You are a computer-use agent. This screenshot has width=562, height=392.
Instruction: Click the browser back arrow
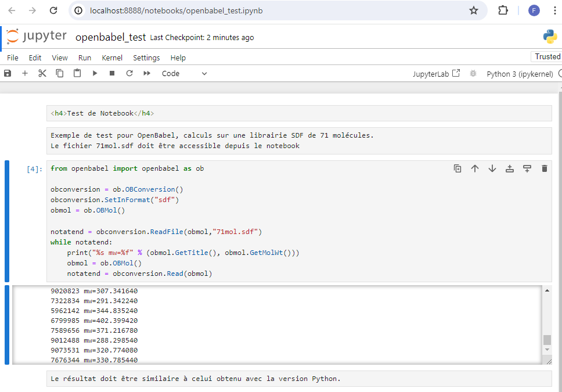point(12,10)
